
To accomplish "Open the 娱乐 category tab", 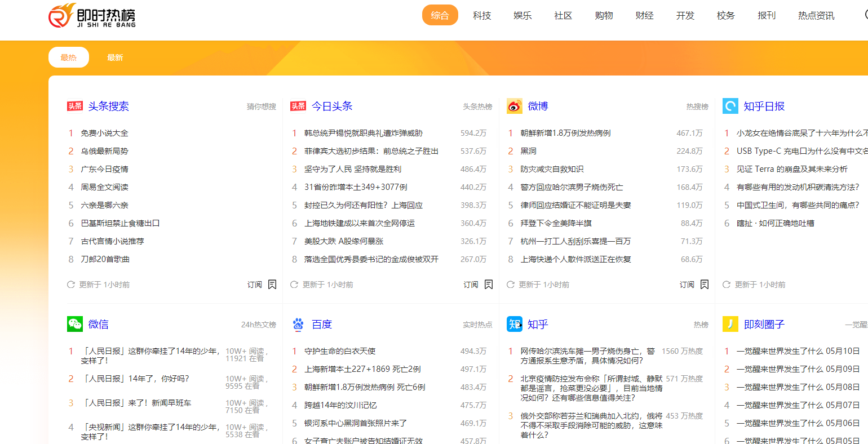I will click(522, 16).
